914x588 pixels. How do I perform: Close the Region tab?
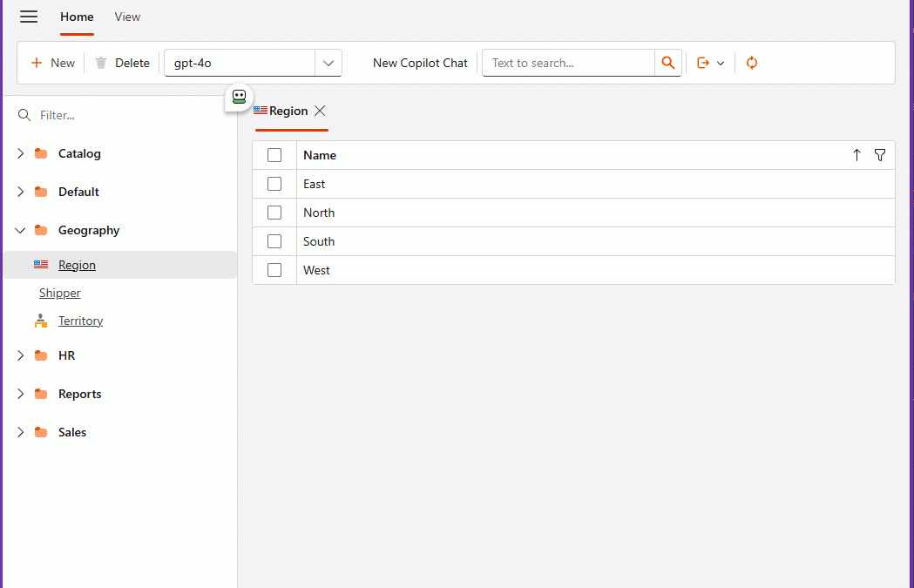(319, 111)
